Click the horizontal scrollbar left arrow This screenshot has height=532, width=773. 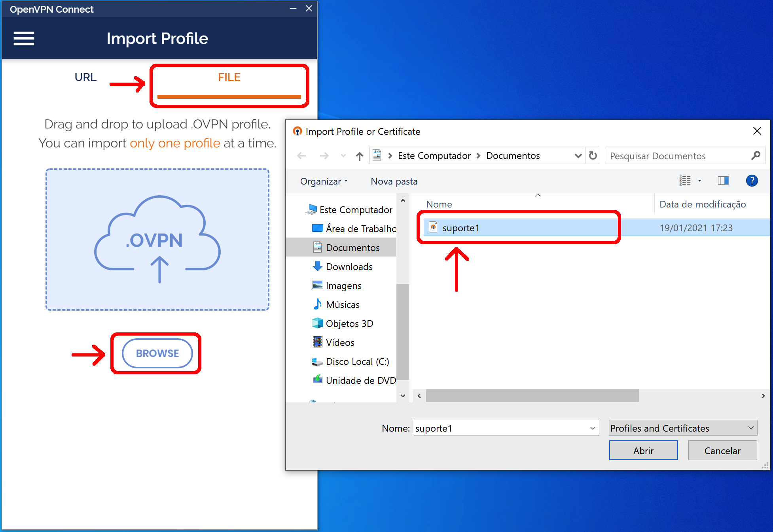pos(419,396)
